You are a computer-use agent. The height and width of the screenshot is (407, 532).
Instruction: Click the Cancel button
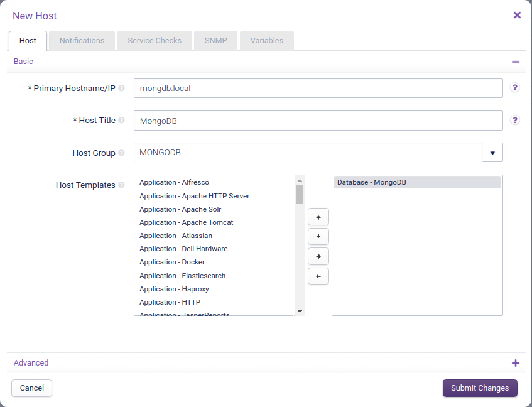coord(31,388)
